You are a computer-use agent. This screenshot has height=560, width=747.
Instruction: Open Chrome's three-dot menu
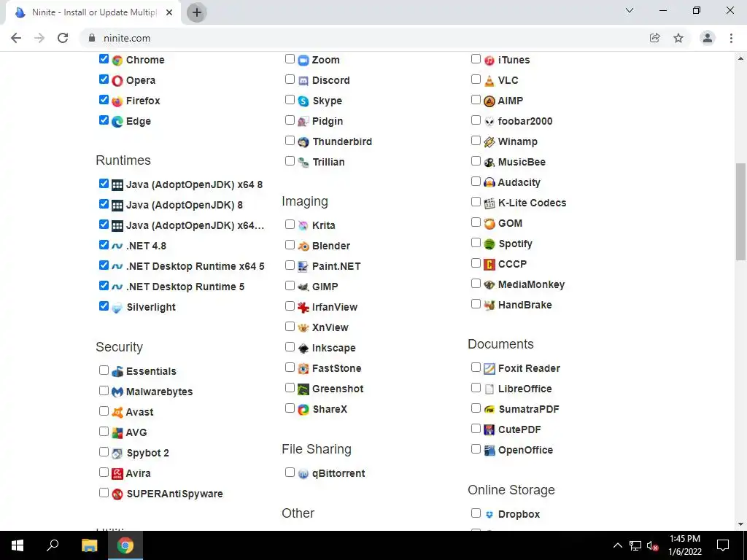(731, 38)
